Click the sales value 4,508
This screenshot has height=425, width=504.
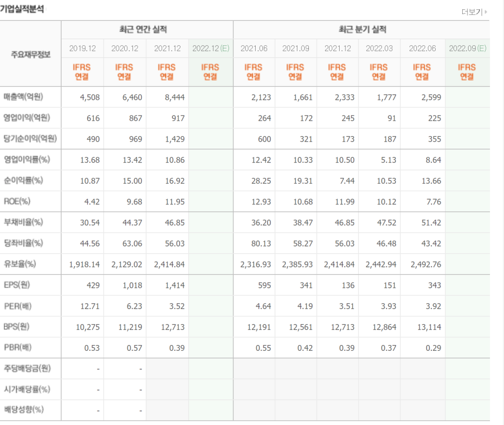click(90, 98)
